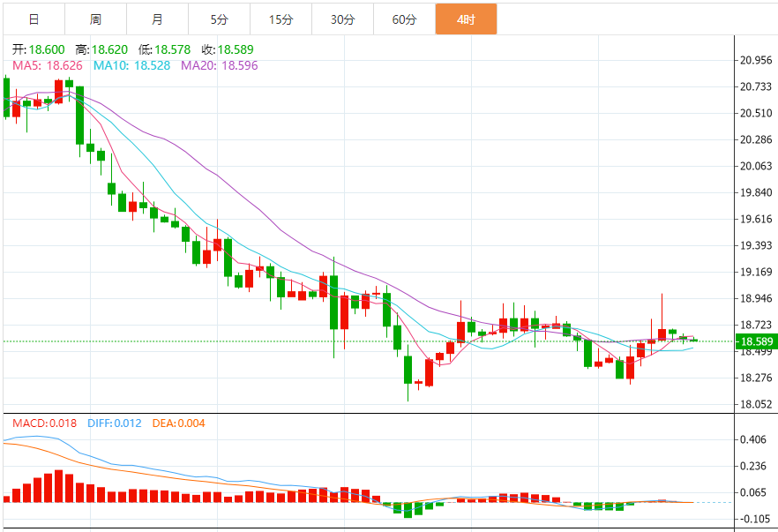The width and height of the screenshot is (778, 532).
Task: Click the DEA:0.004 label
Action: point(178,423)
